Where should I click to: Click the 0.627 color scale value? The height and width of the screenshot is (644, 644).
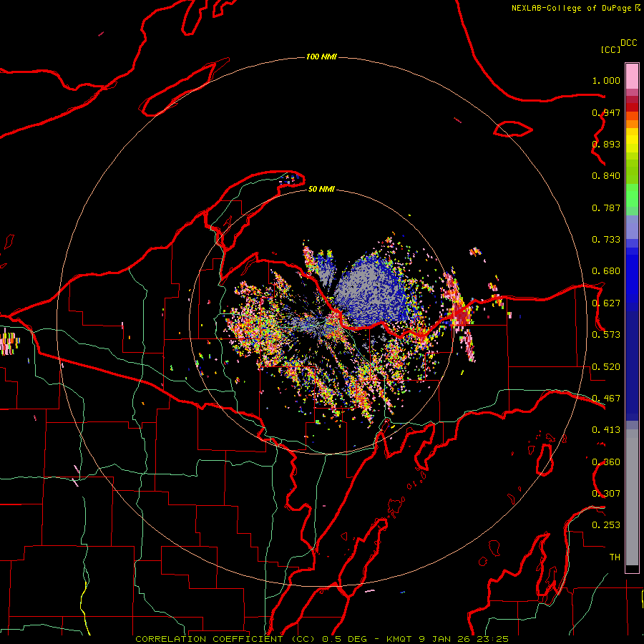pyautogui.click(x=606, y=303)
